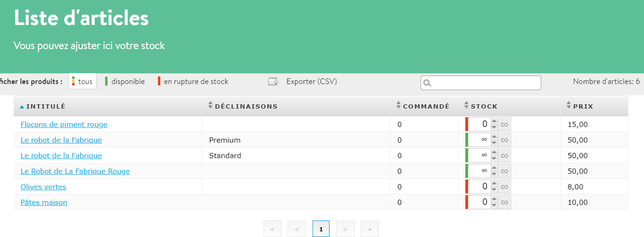The height and width of the screenshot is (237, 644).
Task: Toggle infinite stock for Flocons de piment rouge
Action: [504, 125]
